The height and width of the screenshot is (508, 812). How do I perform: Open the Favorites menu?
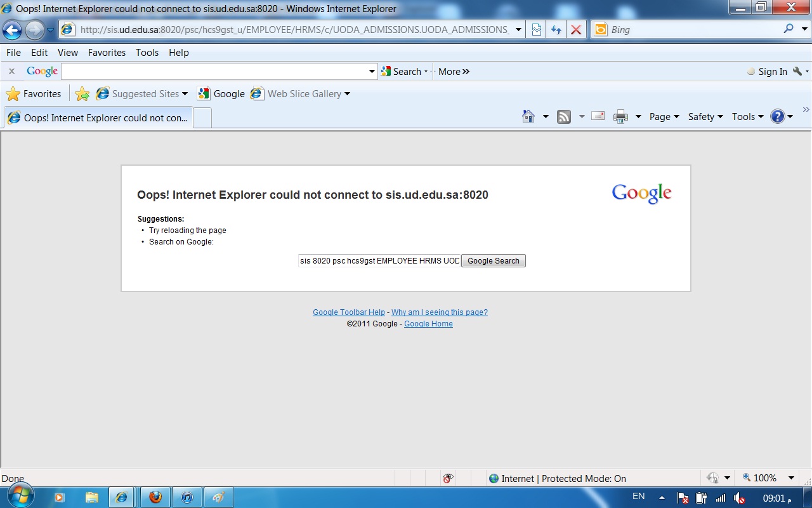click(107, 53)
